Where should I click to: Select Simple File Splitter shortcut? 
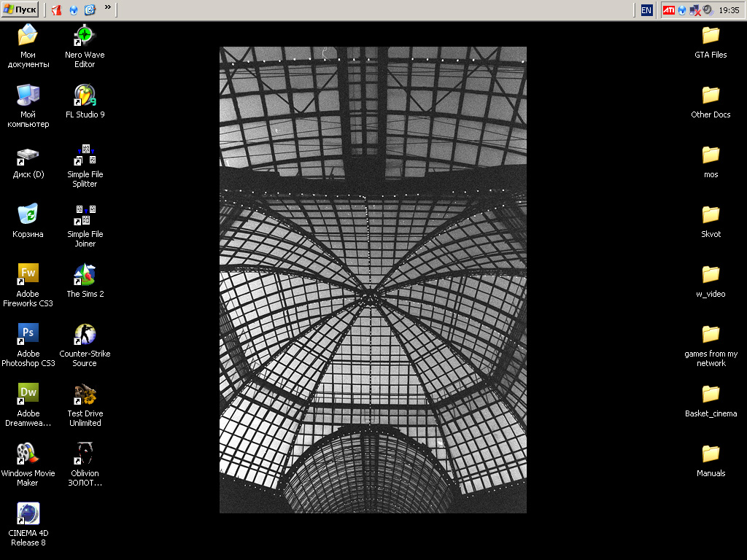[85, 166]
